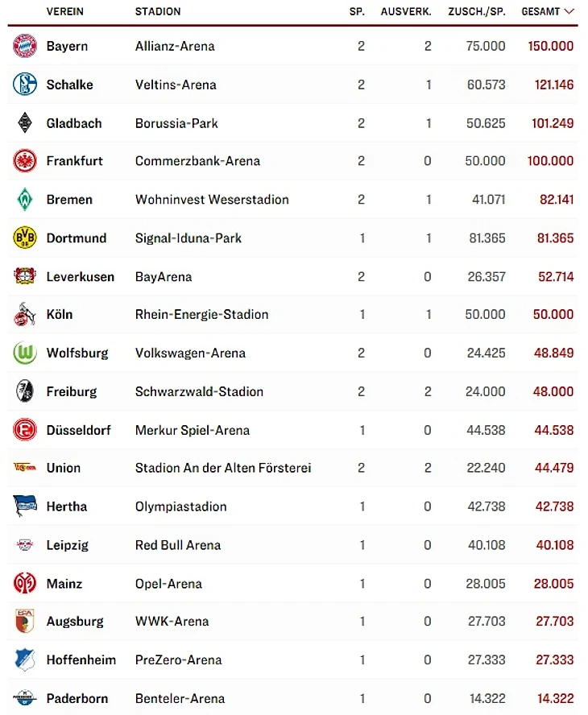Click the Bayern club logo
Screen dimensions: 588x715
(x=25, y=46)
